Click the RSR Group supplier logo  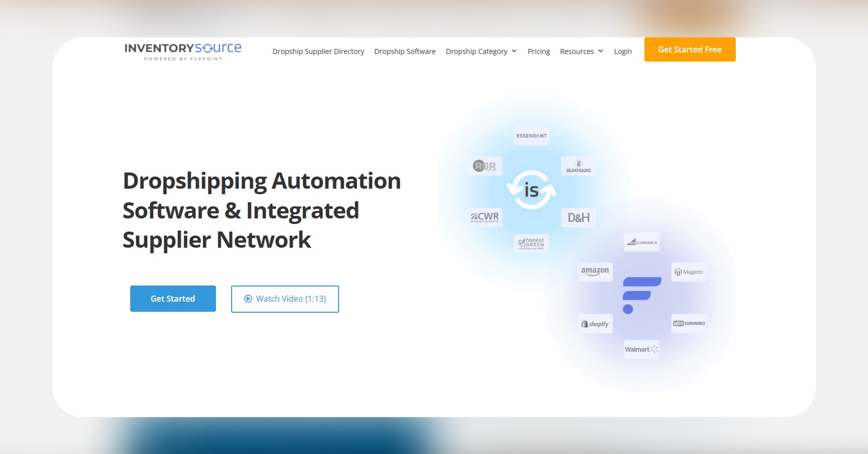(484, 166)
